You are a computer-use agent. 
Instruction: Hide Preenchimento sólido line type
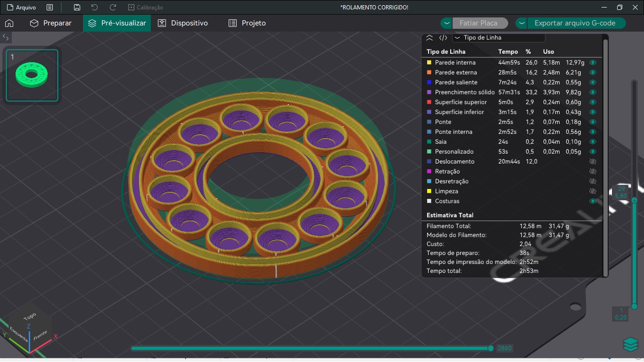click(x=593, y=92)
